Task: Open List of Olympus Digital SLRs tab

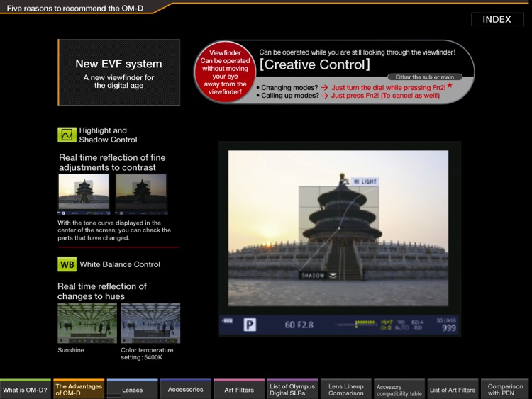Action: [x=292, y=389]
